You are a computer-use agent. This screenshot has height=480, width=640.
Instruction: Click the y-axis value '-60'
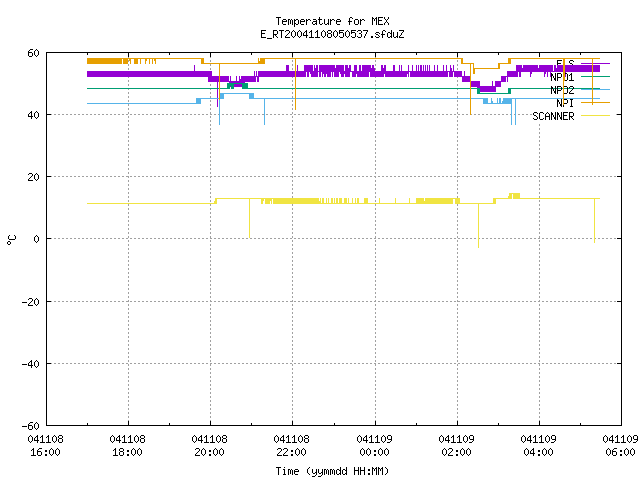[31, 426]
